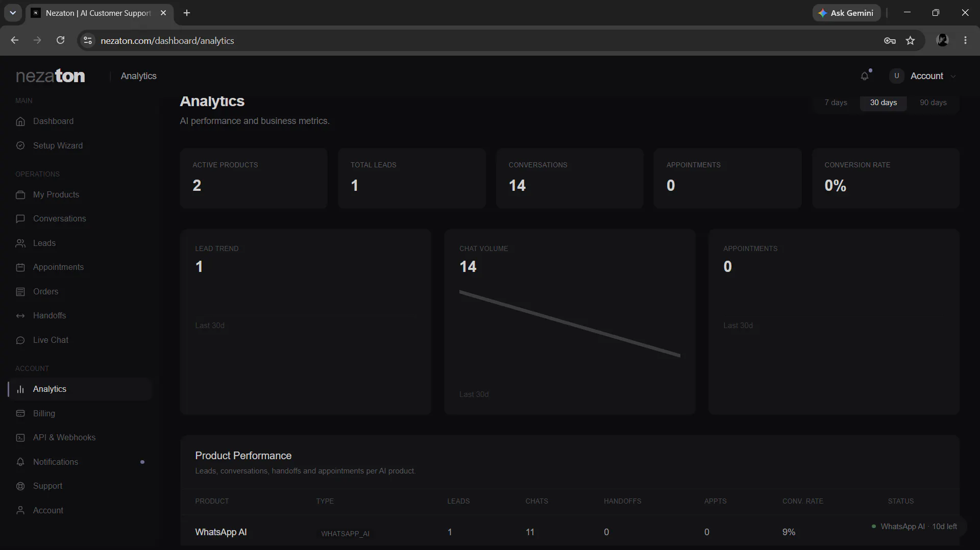Click the WHATSAPP_AI type badge
The height and width of the screenshot is (550, 980).
click(x=345, y=534)
